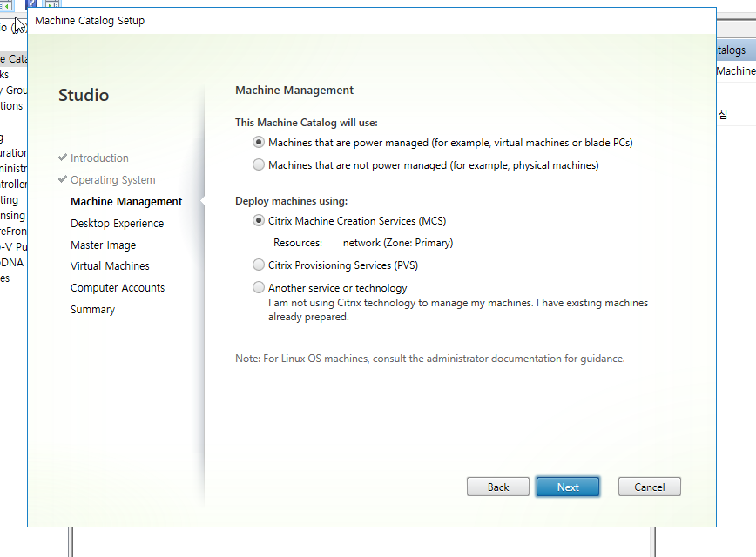The width and height of the screenshot is (756, 557).
Task: Cancel the Machine Catalog Setup wizard
Action: pyautogui.click(x=650, y=487)
